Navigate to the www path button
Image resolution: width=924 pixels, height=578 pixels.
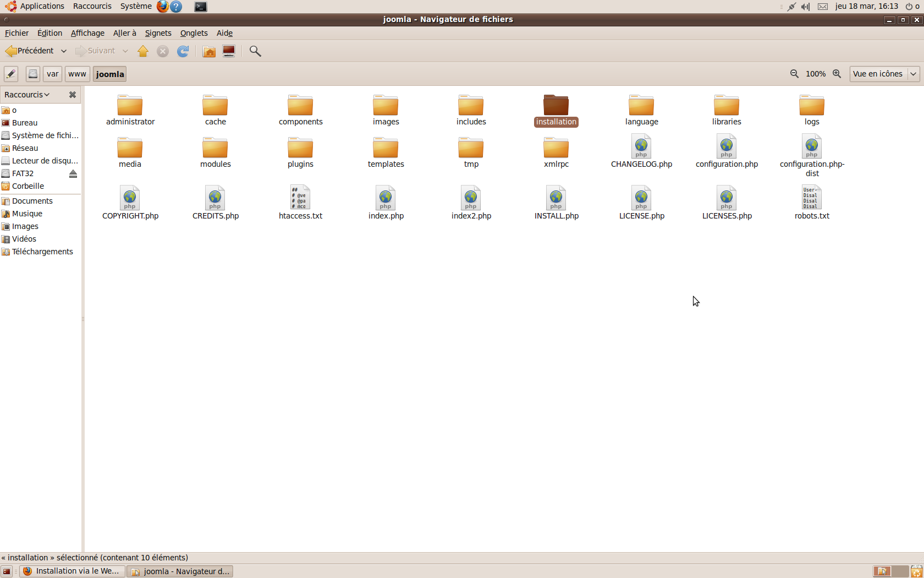tap(78, 74)
